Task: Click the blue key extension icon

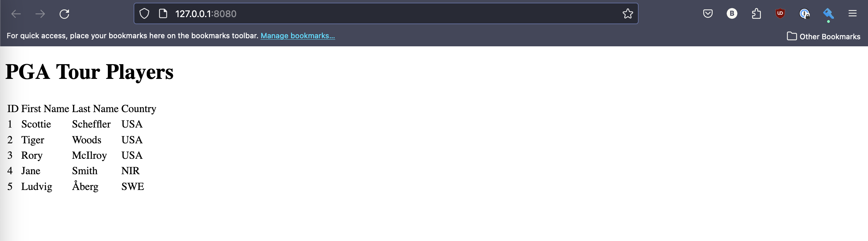Action: point(828,14)
